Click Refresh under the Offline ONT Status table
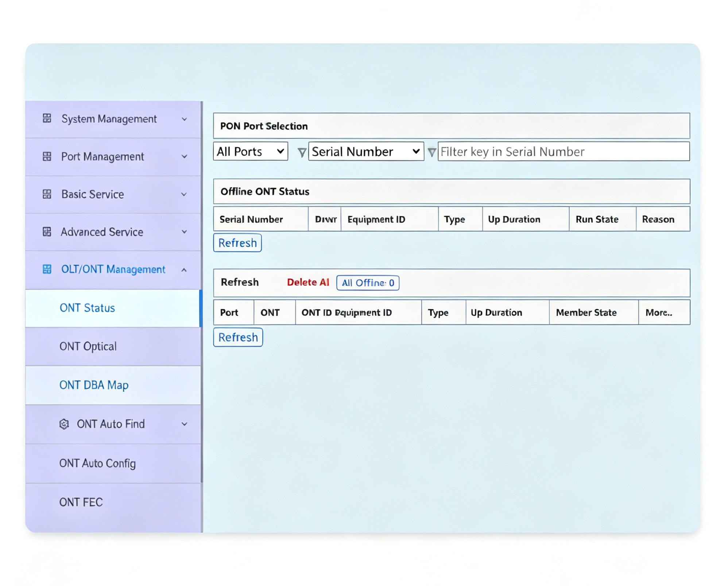 coord(237,243)
